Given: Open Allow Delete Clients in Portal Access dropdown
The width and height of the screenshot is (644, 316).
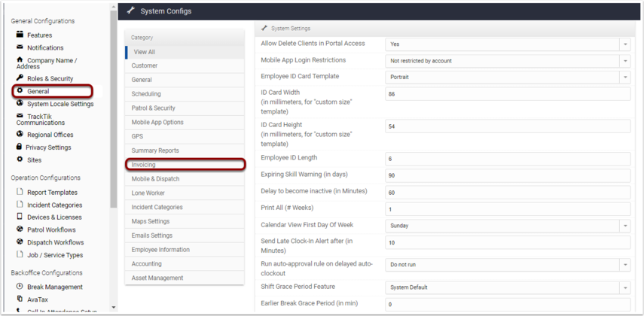Looking at the screenshot, I should [x=508, y=44].
